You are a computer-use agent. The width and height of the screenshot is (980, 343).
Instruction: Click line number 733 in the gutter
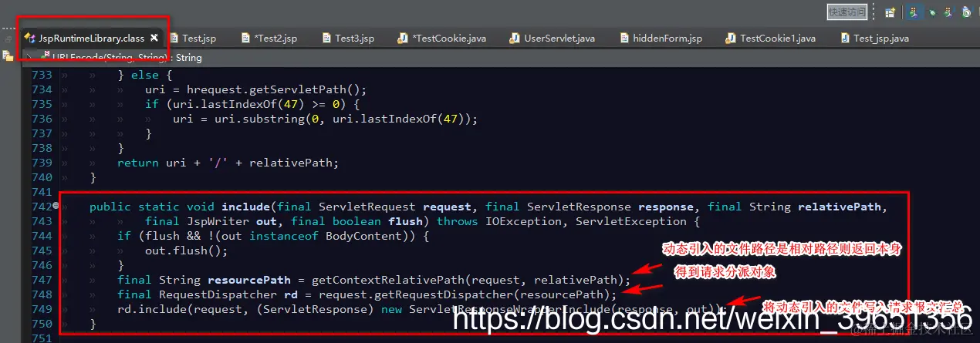[x=42, y=75]
